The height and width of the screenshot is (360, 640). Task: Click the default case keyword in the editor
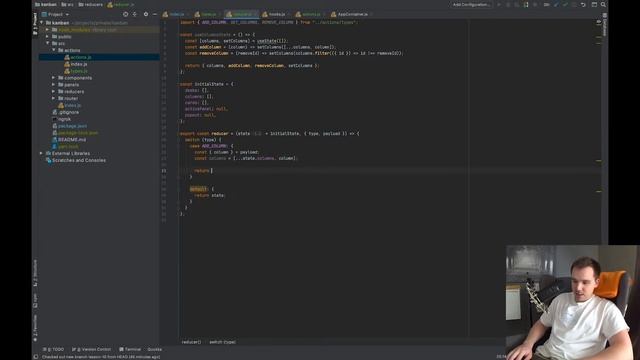tap(199, 189)
